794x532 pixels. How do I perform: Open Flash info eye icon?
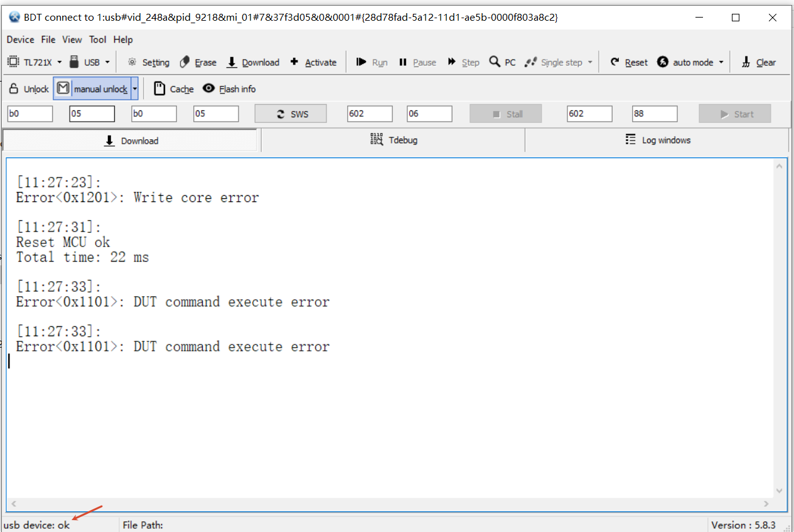coord(229,89)
